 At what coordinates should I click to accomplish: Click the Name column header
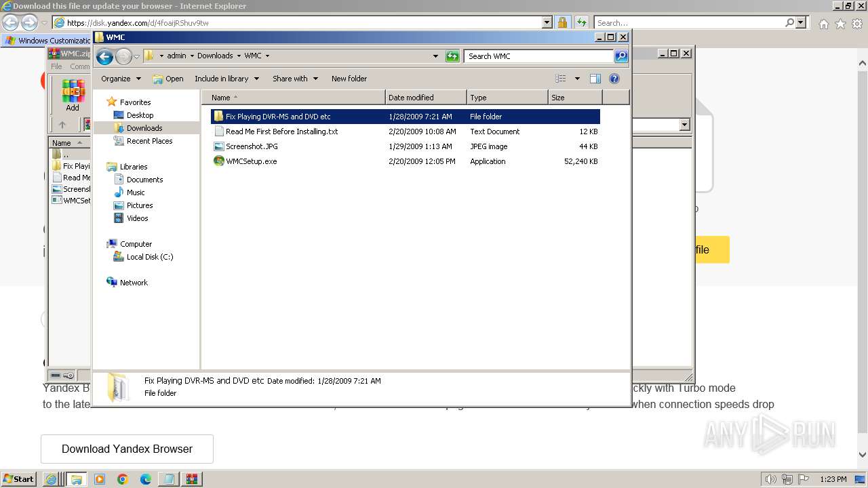[293, 98]
